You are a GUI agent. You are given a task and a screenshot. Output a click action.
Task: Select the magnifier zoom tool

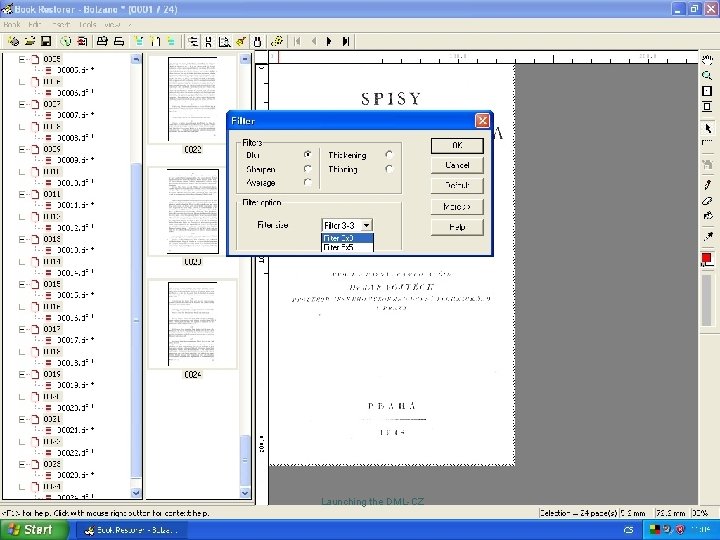coord(707,75)
